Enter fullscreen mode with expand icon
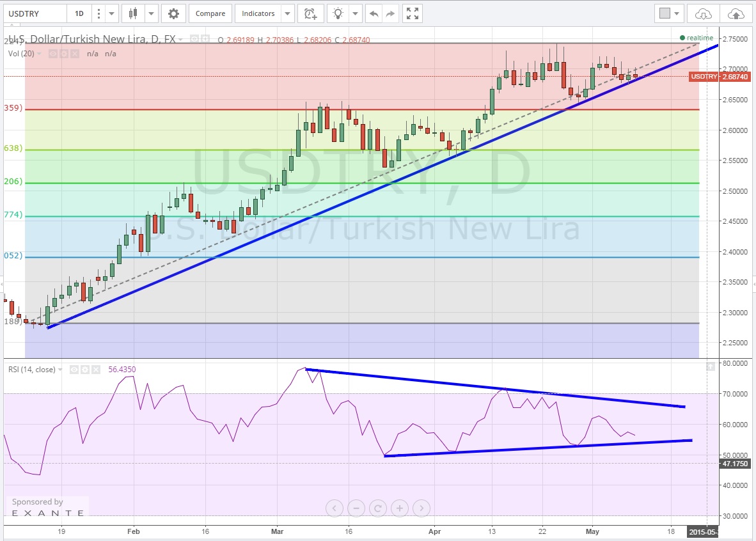The height and width of the screenshot is (541, 756). point(413,13)
